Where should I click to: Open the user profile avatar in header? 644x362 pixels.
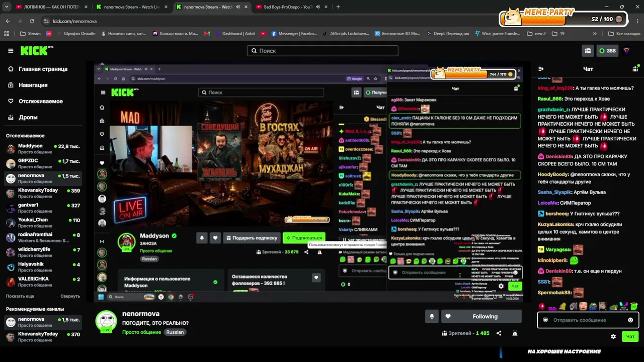[627, 51]
